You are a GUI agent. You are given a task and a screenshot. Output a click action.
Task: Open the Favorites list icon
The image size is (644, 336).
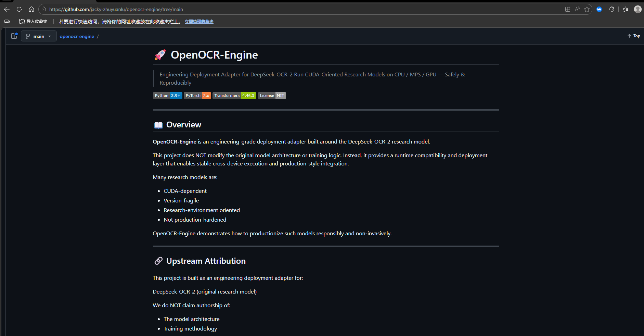[x=626, y=9]
